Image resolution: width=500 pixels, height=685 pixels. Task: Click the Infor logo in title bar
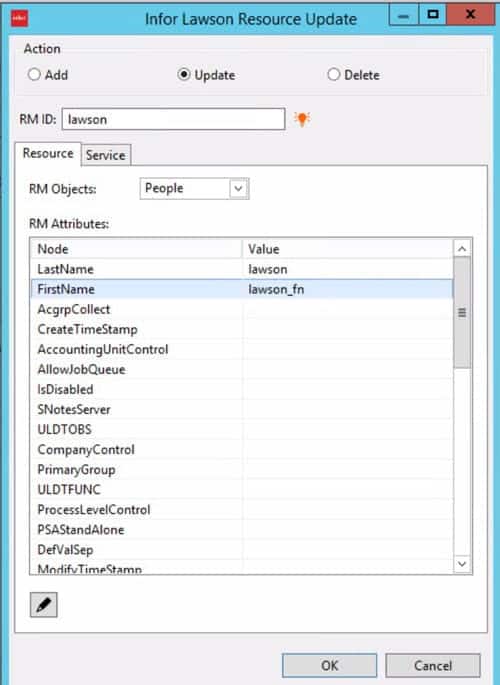coord(19,18)
